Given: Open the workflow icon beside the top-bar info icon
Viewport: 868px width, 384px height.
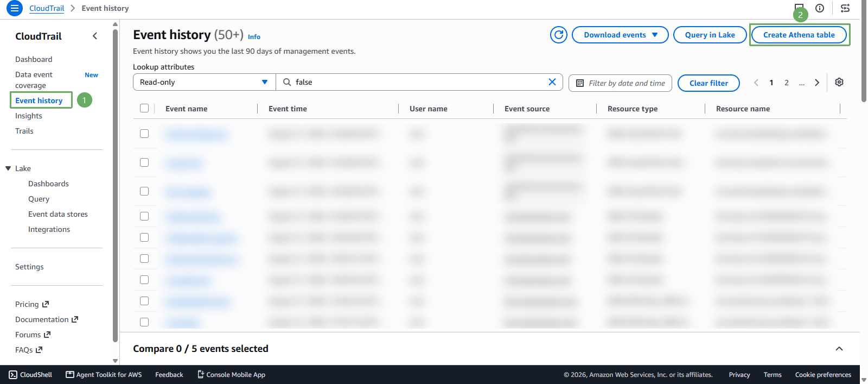Looking at the screenshot, I should pyautogui.click(x=845, y=8).
